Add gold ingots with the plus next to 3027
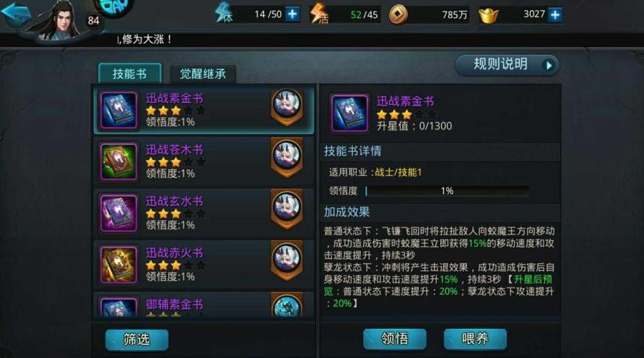This screenshot has width=644, height=358. tap(555, 15)
